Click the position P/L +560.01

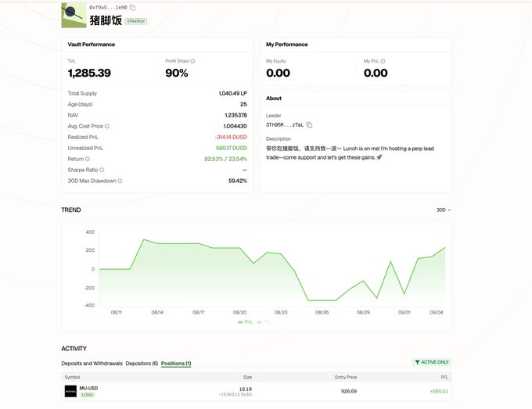439,391
